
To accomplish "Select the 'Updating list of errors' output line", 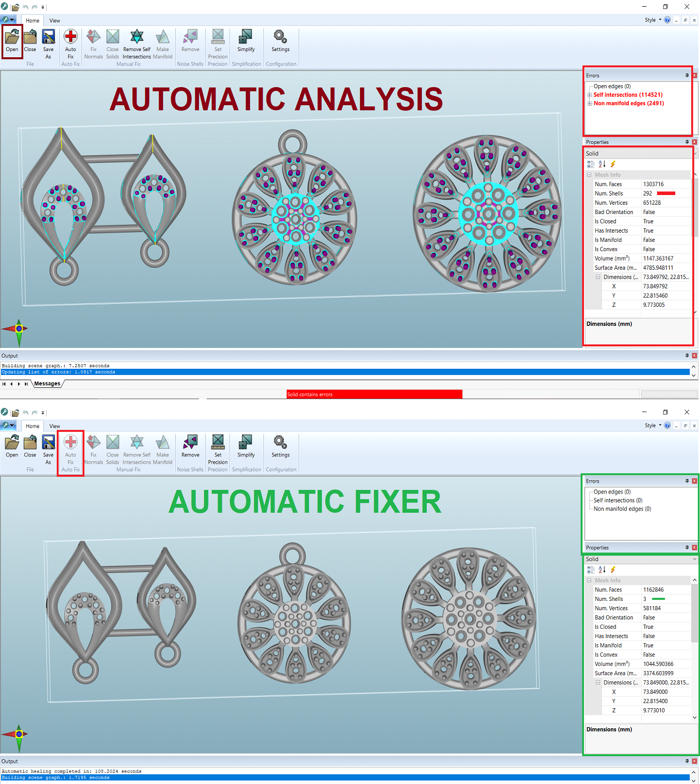I will (x=58, y=372).
